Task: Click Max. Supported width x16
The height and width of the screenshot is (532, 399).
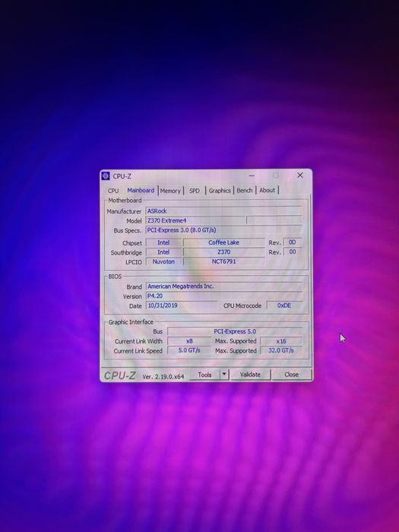Action: 281,341
